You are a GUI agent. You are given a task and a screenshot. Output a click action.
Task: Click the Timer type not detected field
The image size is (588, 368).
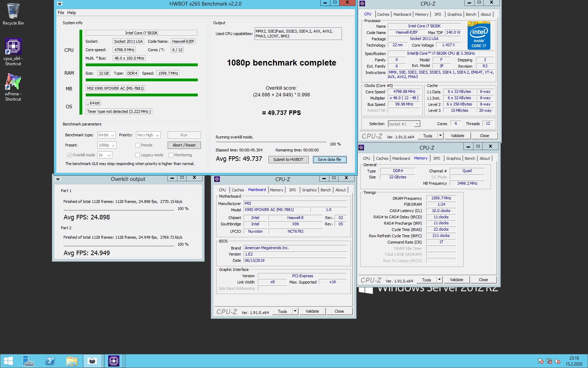pyautogui.click(x=119, y=111)
